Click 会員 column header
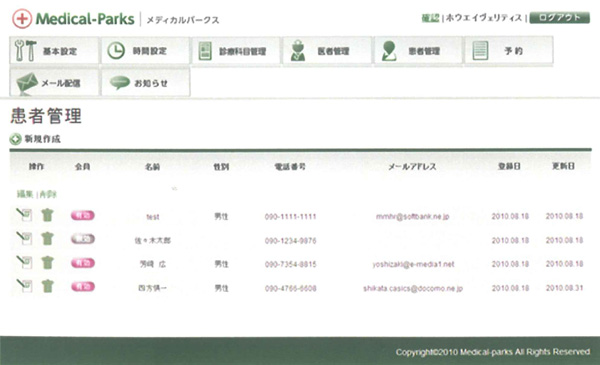The height and width of the screenshot is (365, 600). [x=82, y=166]
